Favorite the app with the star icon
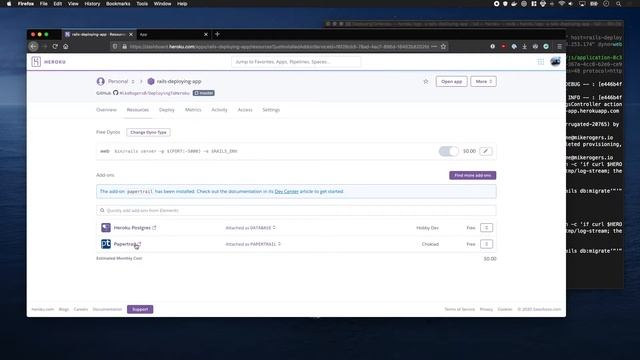This screenshot has height=360, width=640. point(426,82)
